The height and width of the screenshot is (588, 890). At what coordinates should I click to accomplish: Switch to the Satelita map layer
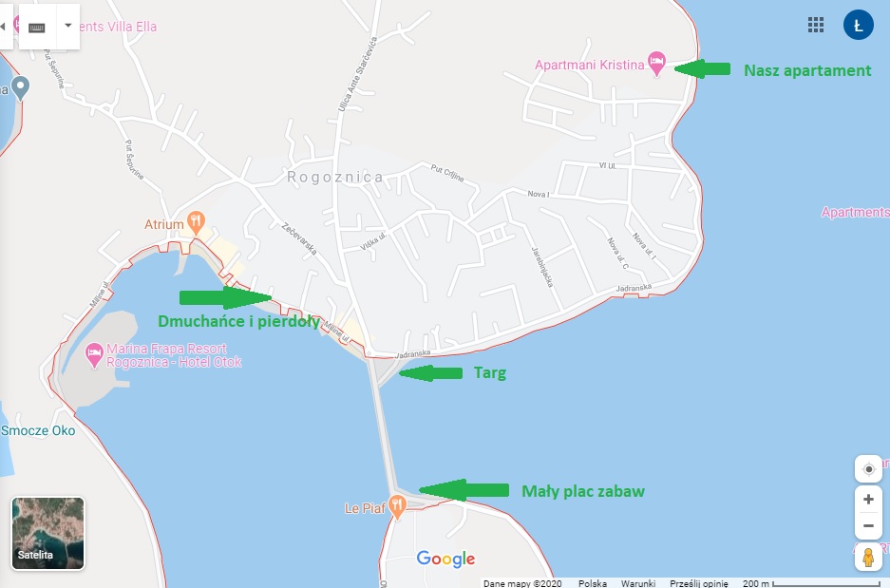tap(48, 533)
